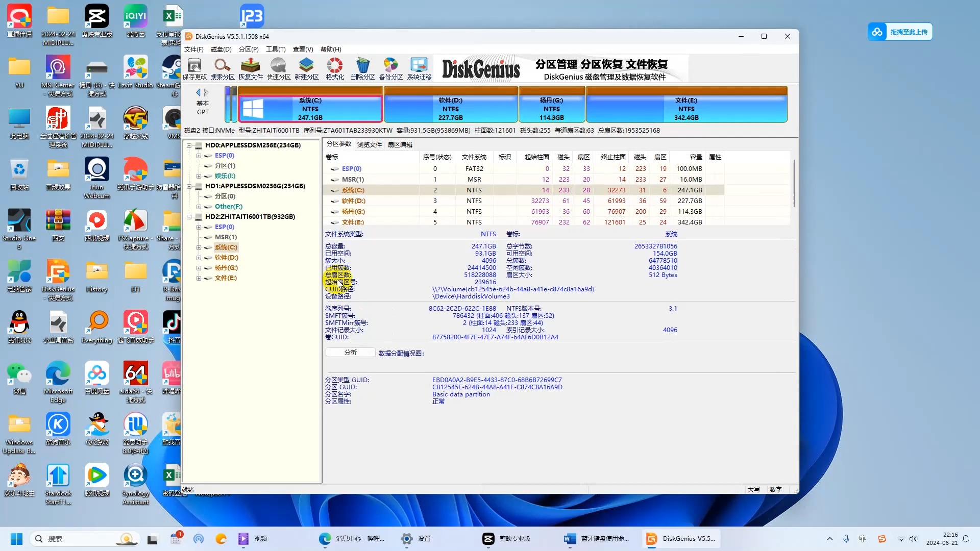Viewport: 980px width, 551px height.
Task: Start the 系统迁移 tool
Action: [419, 69]
